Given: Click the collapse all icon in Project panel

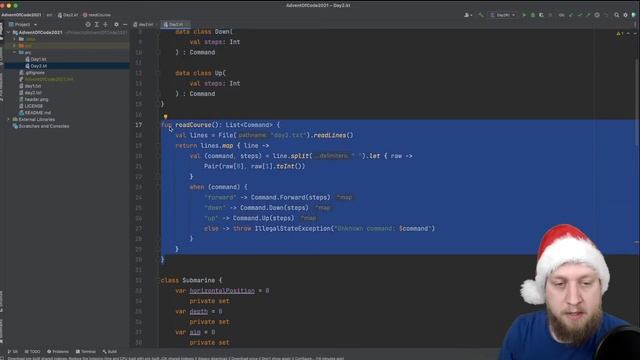Looking at the screenshot, I should (106, 24).
